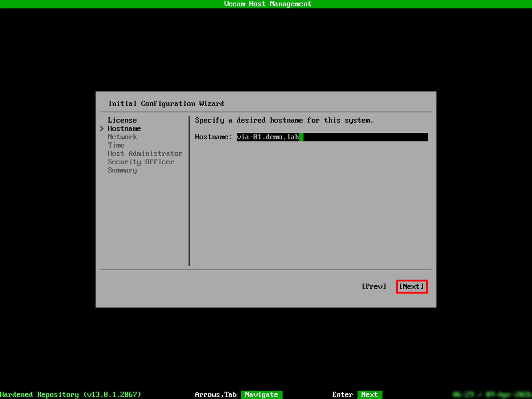This screenshot has width=532, height=399.
Task: Click the hostname instruction text
Action: (284, 120)
